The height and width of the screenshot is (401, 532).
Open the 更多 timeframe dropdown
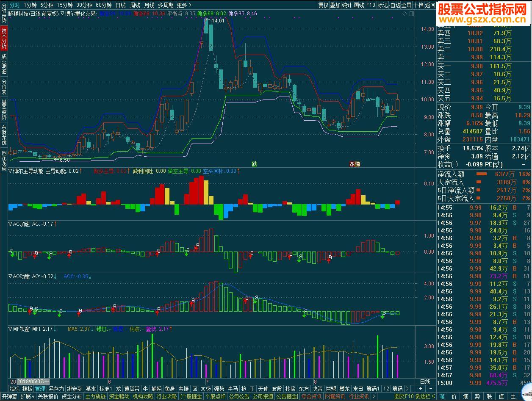click(x=184, y=5)
